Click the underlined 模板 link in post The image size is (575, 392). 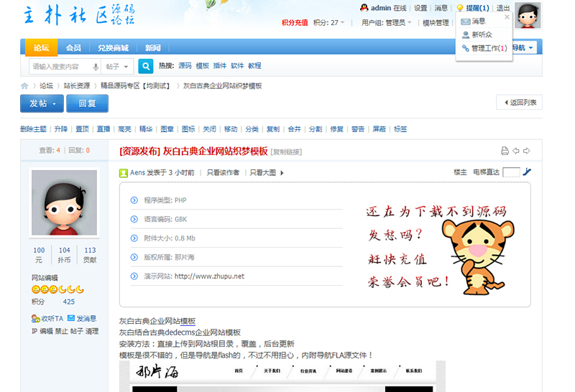tap(188, 322)
